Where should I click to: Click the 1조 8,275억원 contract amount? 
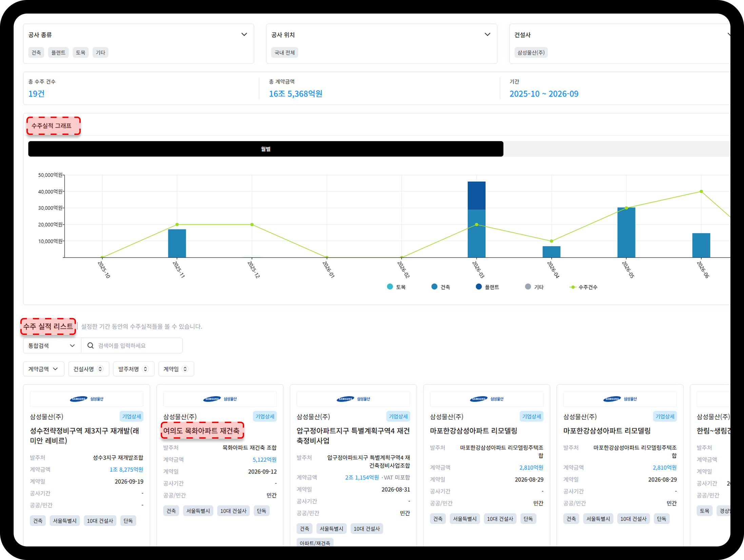tap(126, 469)
